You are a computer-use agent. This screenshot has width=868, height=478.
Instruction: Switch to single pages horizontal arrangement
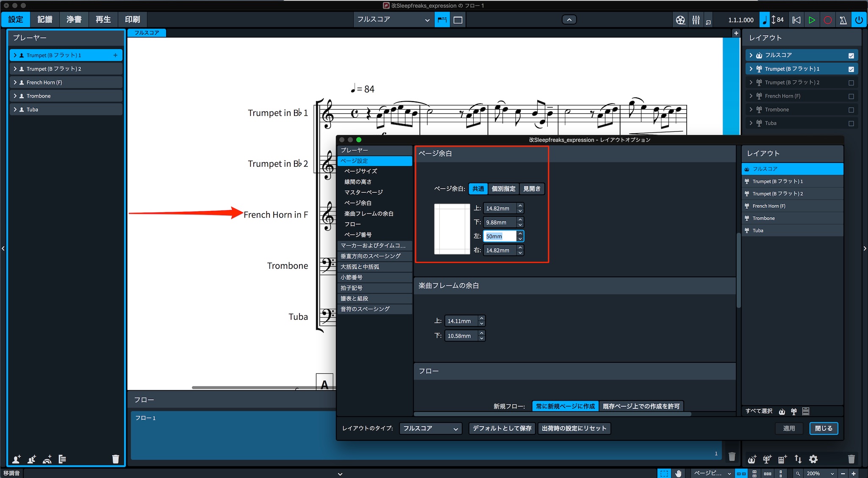[x=768, y=473]
